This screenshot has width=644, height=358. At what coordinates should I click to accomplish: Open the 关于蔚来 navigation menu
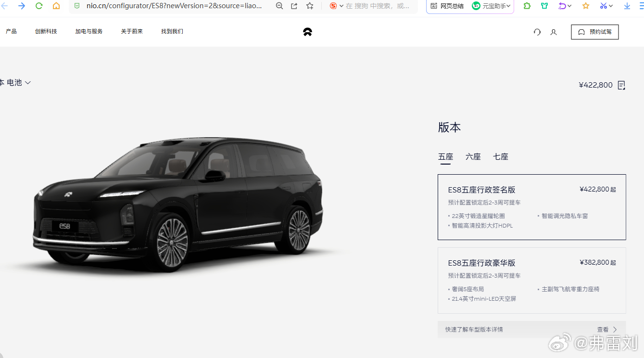point(132,31)
